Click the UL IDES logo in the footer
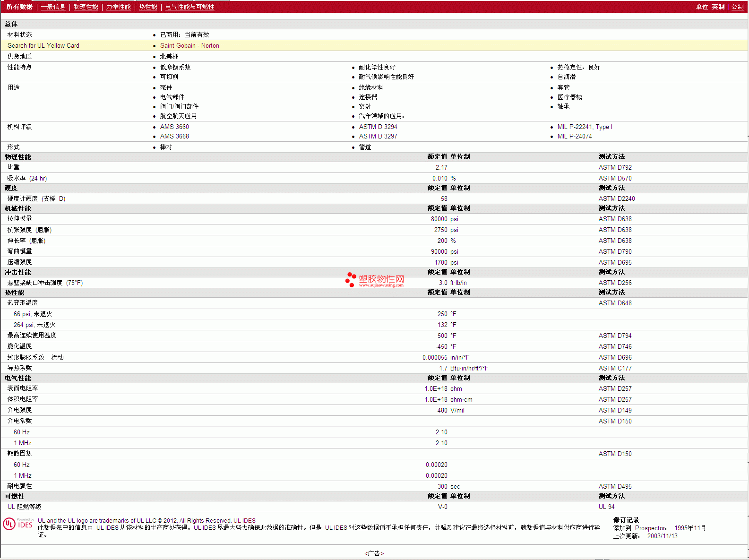 tap(18, 524)
